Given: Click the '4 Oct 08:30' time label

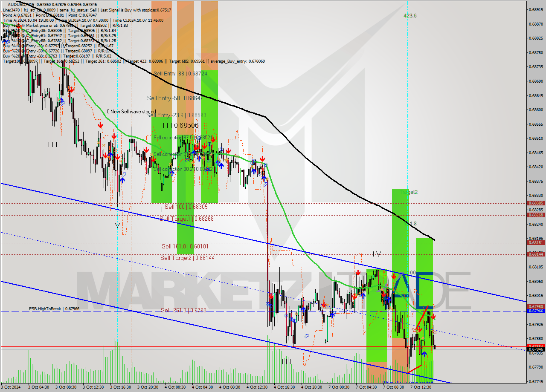Looking at the screenshot, I should (x=230, y=387).
